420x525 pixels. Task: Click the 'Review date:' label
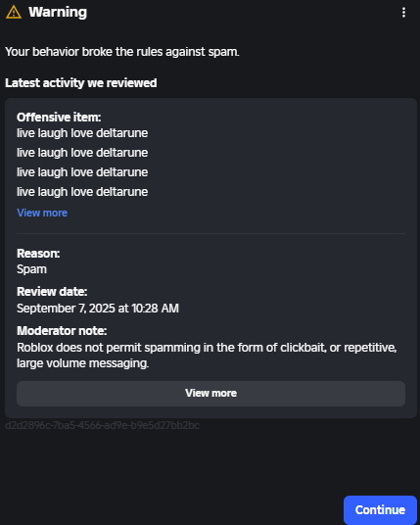[52, 292]
